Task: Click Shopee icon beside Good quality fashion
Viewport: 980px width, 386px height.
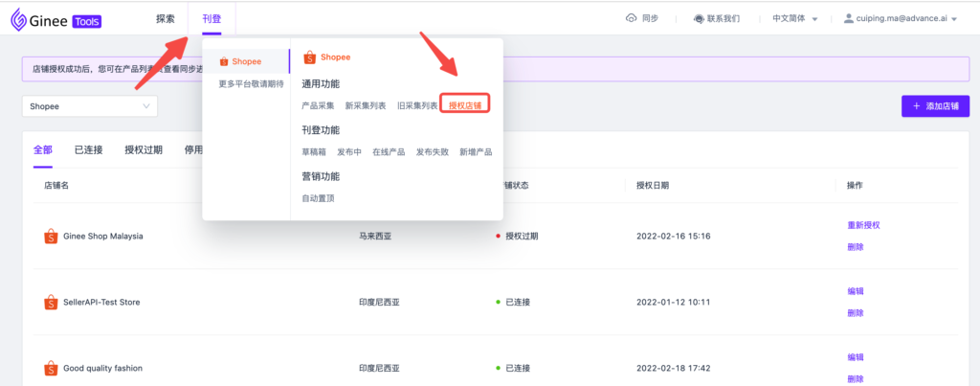Action: click(x=50, y=368)
